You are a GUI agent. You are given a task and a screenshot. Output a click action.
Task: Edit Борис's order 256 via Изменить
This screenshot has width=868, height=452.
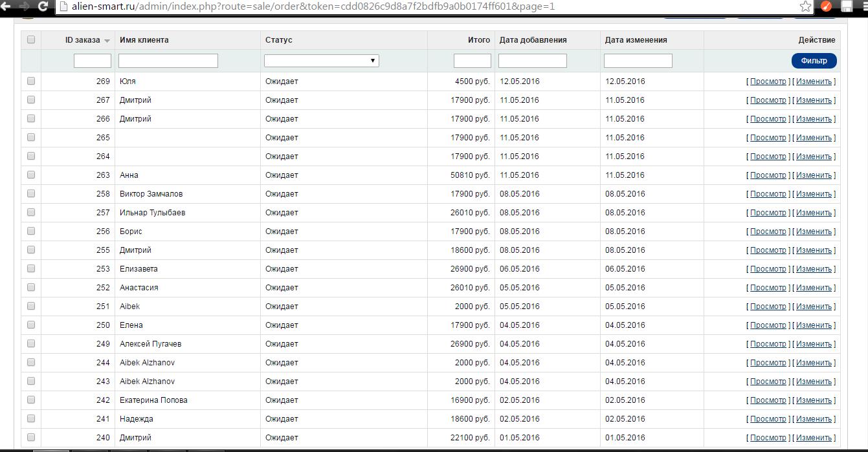(814, 231)
